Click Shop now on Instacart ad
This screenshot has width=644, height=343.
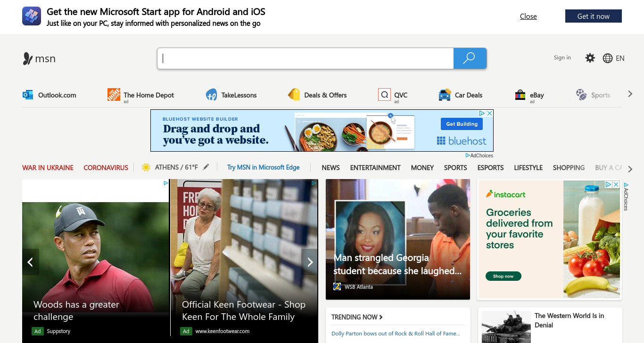(503, 276)
